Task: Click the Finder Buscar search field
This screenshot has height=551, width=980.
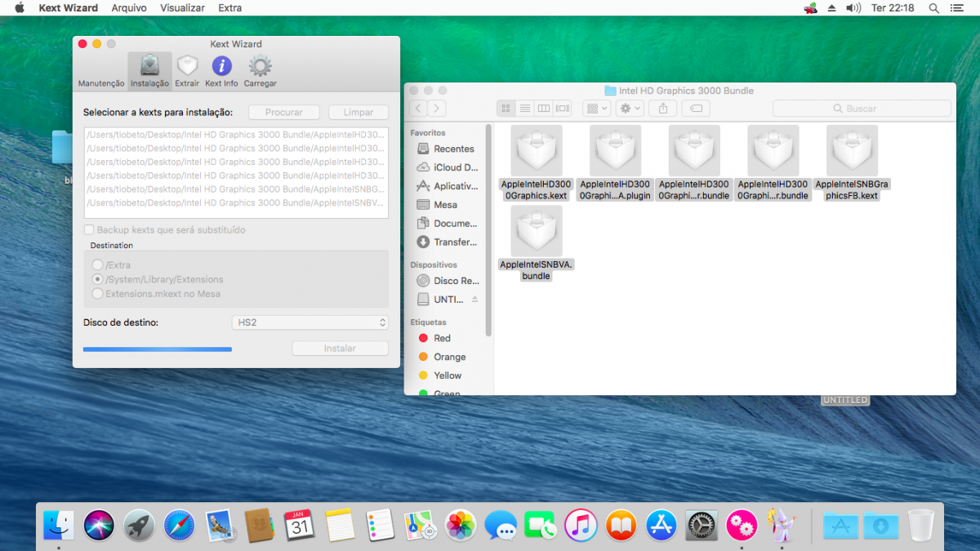Action: [862, 109]
